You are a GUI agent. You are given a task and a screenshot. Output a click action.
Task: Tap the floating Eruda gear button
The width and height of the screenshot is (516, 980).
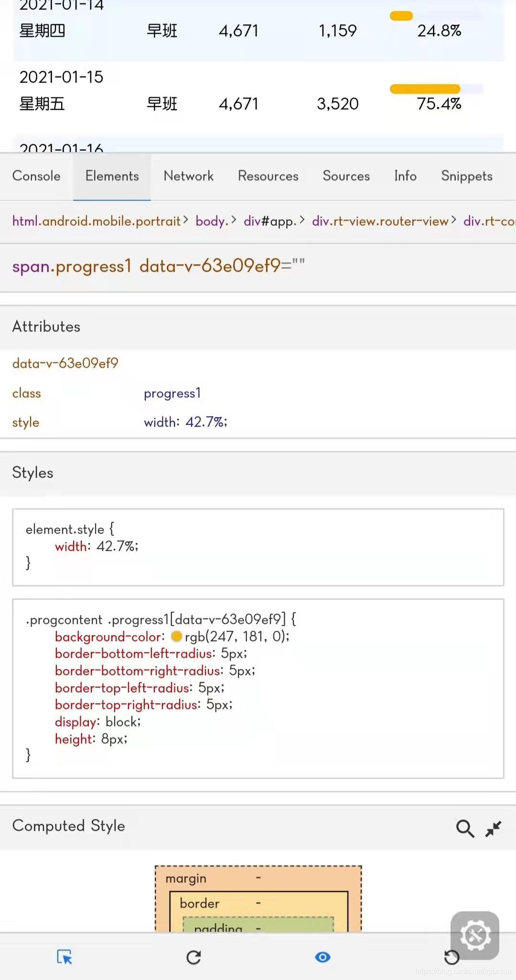tap(475, 936)
